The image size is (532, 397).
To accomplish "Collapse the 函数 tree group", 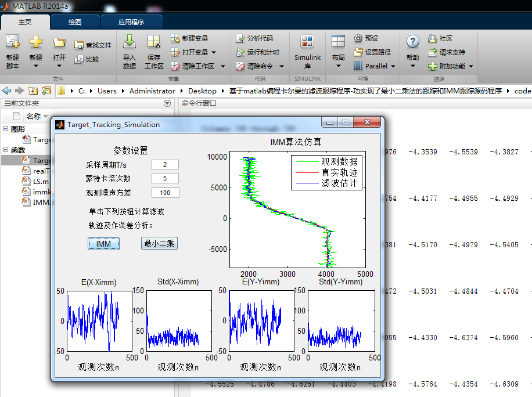I will coord(5,149).
